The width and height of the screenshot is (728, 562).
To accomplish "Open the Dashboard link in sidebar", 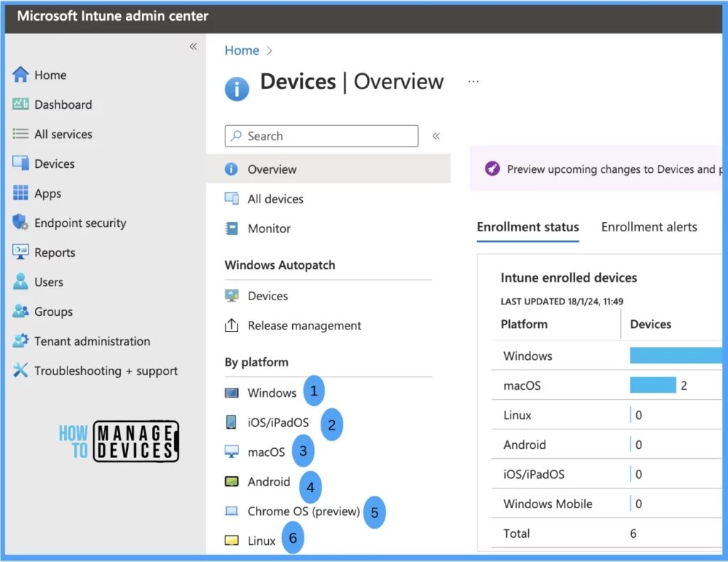I will [63, 105].
